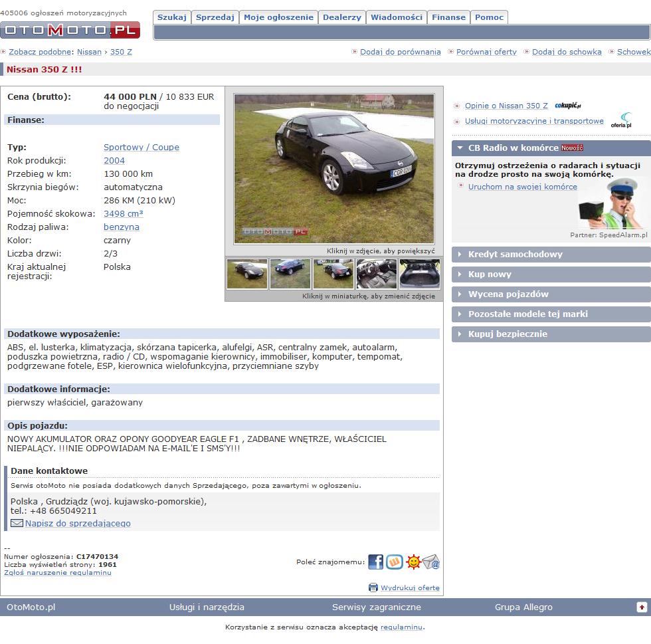
Task: Click Zgłoś naruszenie regulaminu
Action: tap(58, 572)
